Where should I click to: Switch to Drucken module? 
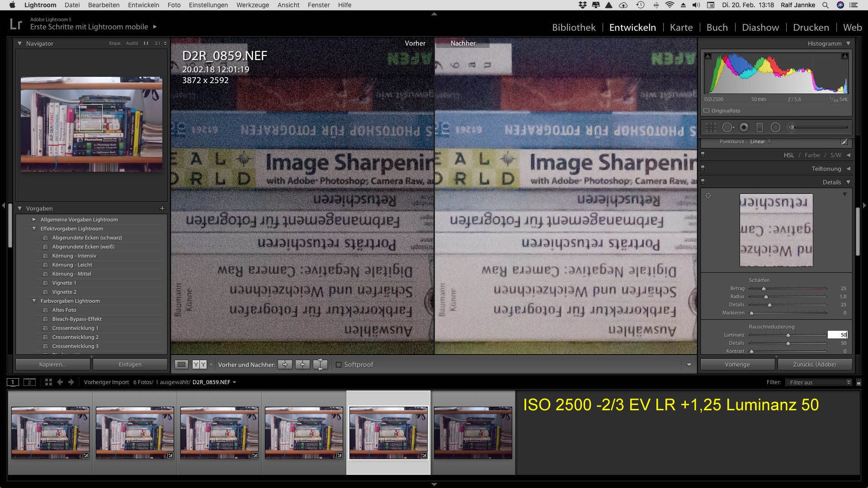pos(811,27)
